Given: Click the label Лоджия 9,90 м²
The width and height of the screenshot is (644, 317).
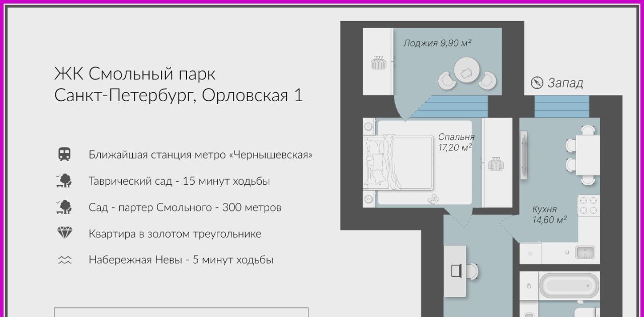Looking at the screenshot, I should [437, 43].
